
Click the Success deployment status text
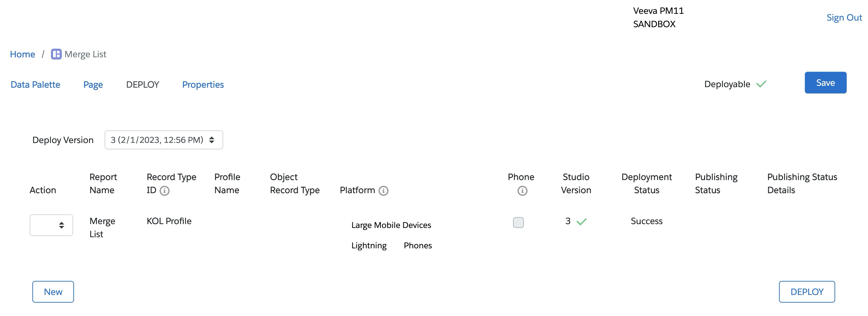646,221
